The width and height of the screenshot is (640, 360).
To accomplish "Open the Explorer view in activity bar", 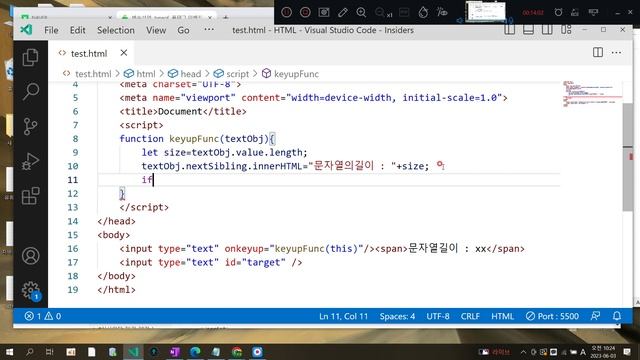I will click(31, 58).
